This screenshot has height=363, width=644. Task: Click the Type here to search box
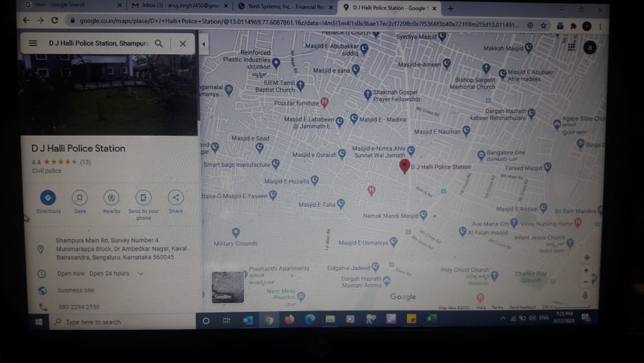(x=122, y=322)
